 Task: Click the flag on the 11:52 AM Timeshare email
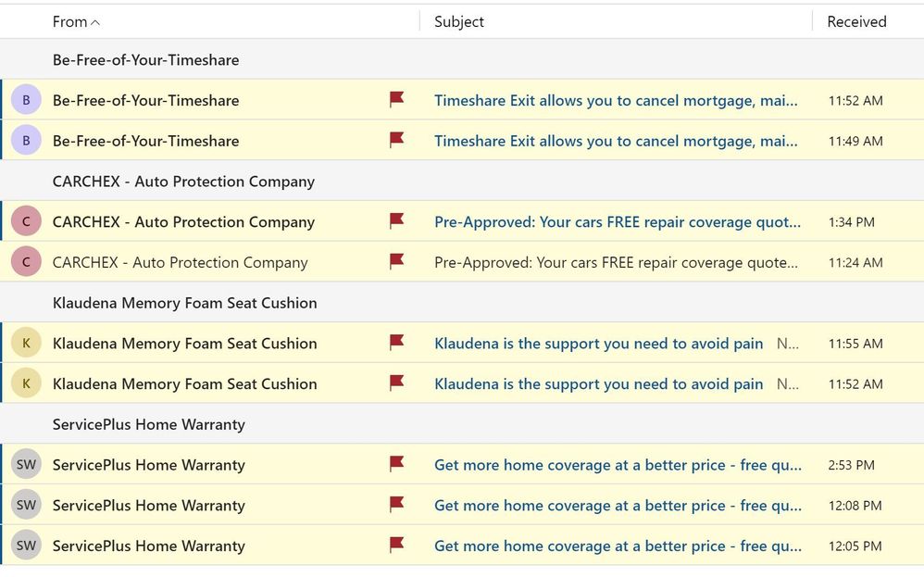point(396,100)
